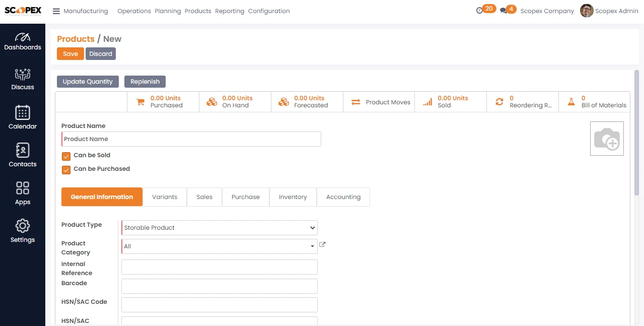Click the product image upload placeholder
644x326 pixels.
point(607,139)
